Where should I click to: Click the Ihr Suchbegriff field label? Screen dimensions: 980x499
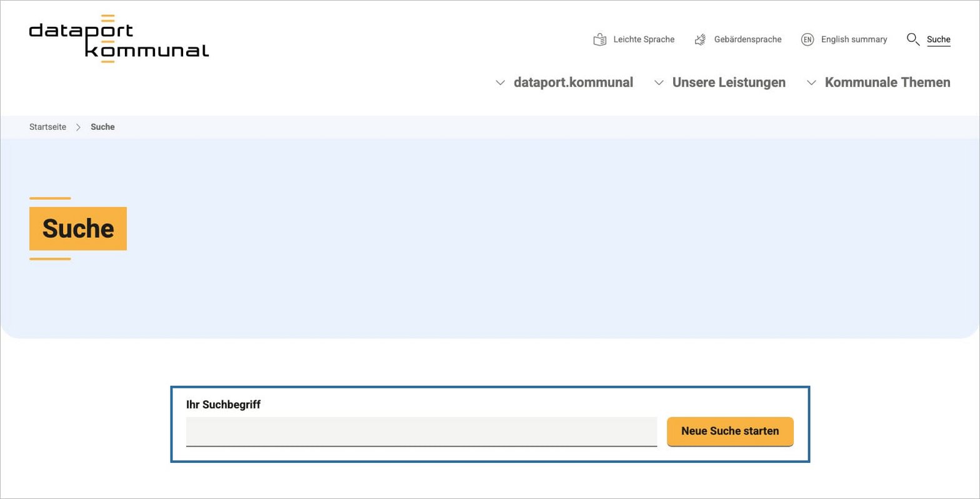[223, 405]
